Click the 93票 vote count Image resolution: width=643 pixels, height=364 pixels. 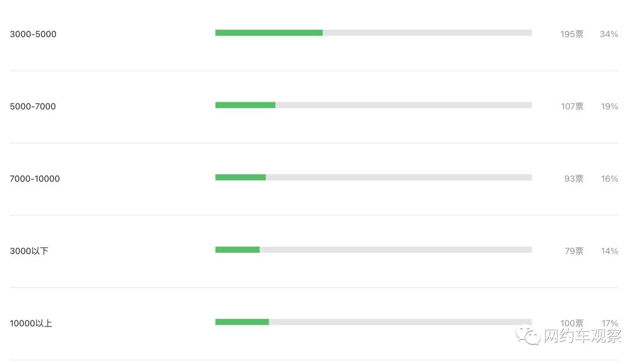tap(573, 179)
